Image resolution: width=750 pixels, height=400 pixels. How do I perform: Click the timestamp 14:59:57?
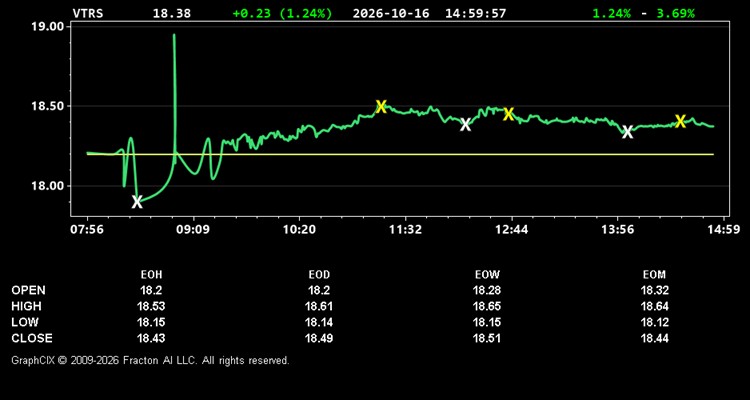(x=475, y=13)
